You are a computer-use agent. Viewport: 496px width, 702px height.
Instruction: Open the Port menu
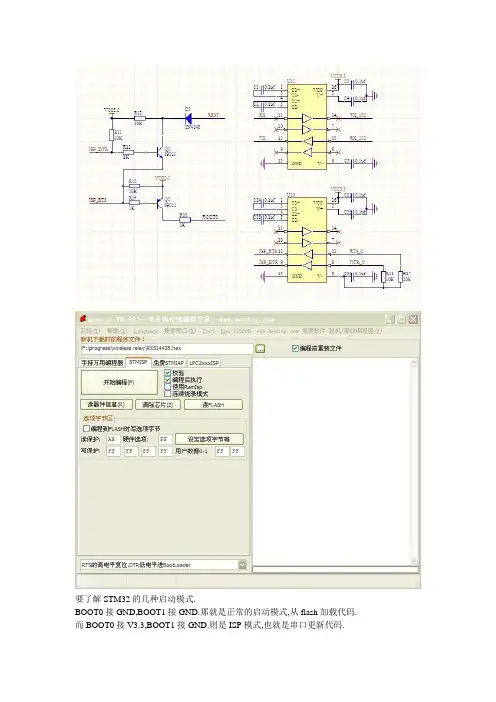click(x=209, y=331)
